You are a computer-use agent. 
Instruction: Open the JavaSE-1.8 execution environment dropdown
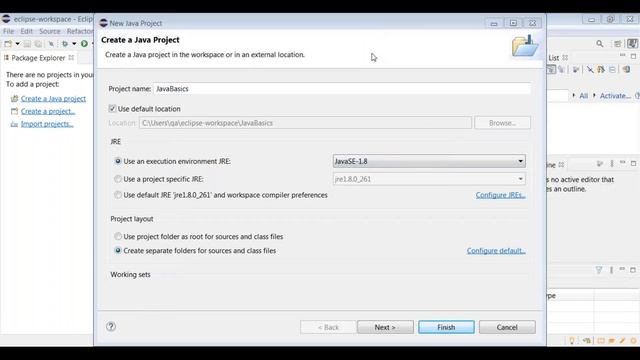[x=429, y=161]
